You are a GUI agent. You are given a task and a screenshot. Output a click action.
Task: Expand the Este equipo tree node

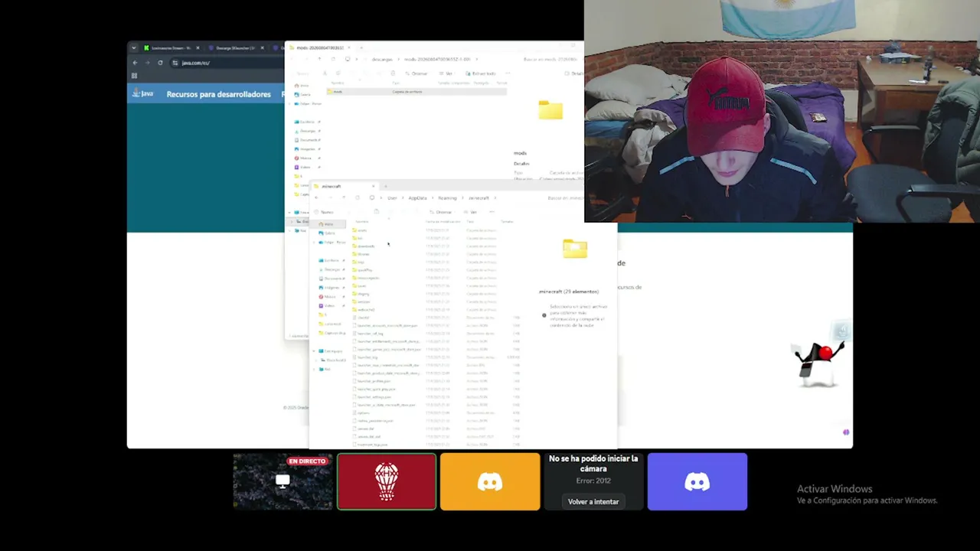click(x=315, y=351)
